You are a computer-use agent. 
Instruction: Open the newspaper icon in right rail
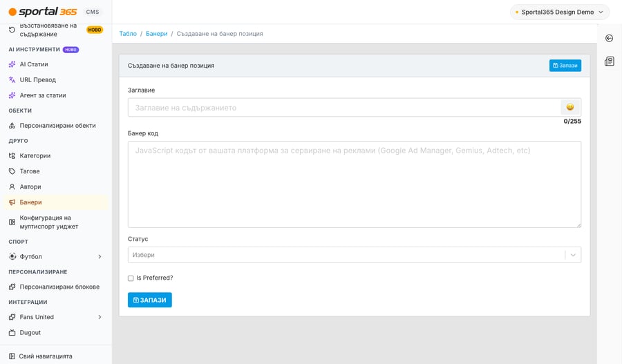610,61
